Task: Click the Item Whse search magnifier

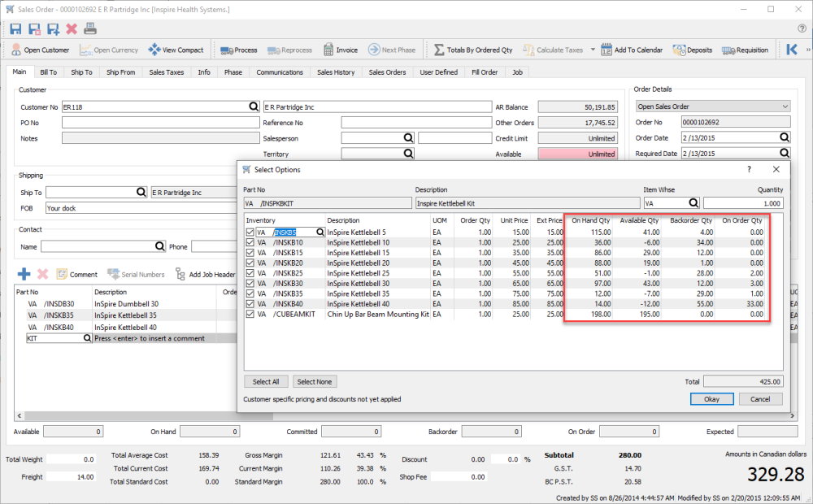Action: tap(694, 203)
